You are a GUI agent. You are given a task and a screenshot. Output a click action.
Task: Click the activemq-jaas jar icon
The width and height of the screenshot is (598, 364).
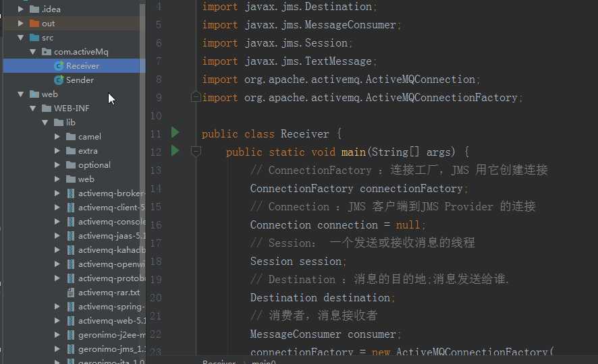point(71,236)
